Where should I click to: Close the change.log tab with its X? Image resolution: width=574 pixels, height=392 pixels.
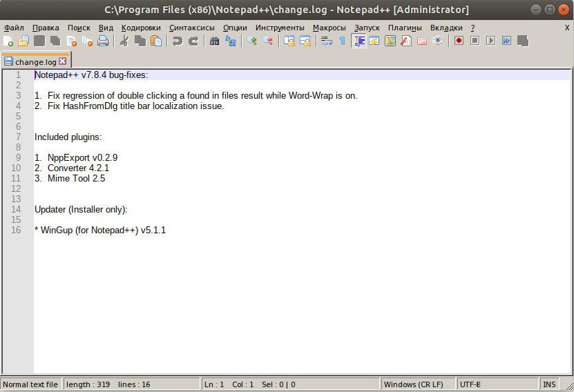pyautogui.click(x=63, y=61)
